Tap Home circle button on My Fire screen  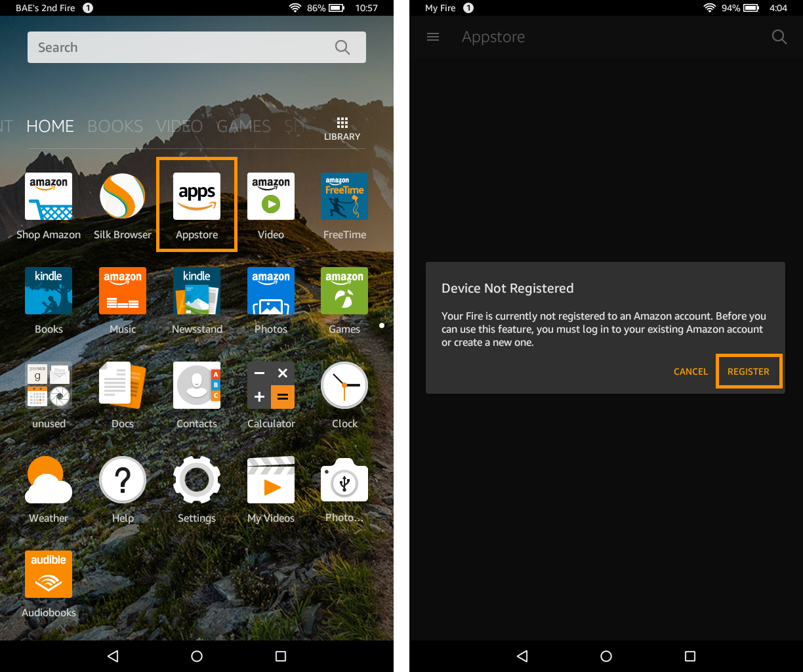pyautogui.click(x=606, y=656)
